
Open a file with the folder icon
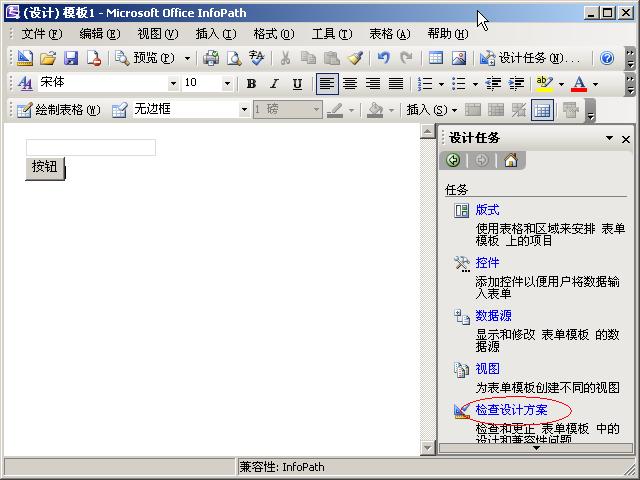(48, 58)
